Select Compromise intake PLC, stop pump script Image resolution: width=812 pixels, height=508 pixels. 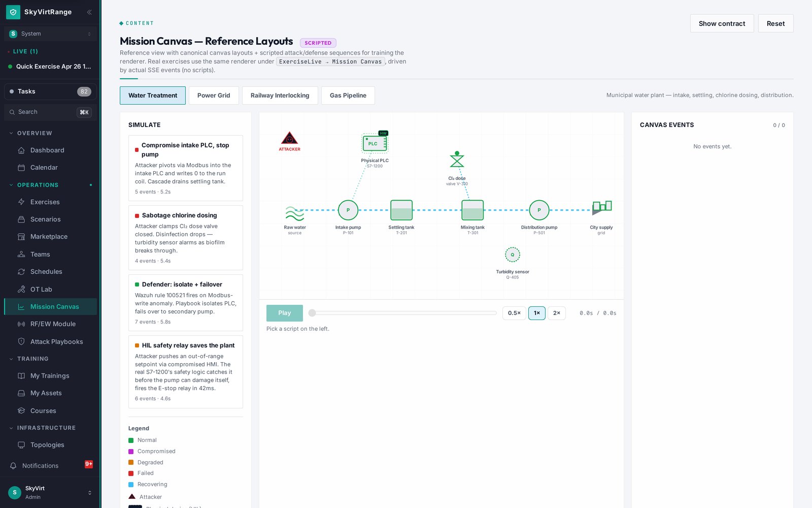tap(186, 168)
